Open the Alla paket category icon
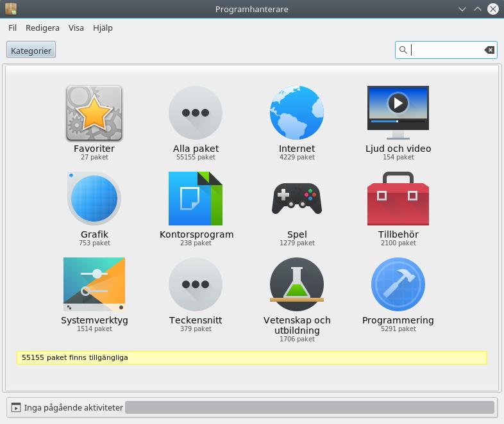 coord(196,113)
